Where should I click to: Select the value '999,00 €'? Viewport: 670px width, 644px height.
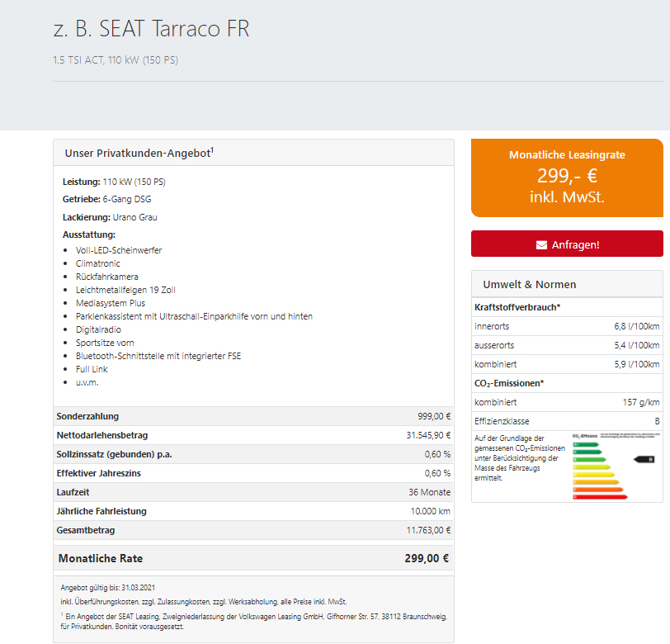tap(434, 416)
